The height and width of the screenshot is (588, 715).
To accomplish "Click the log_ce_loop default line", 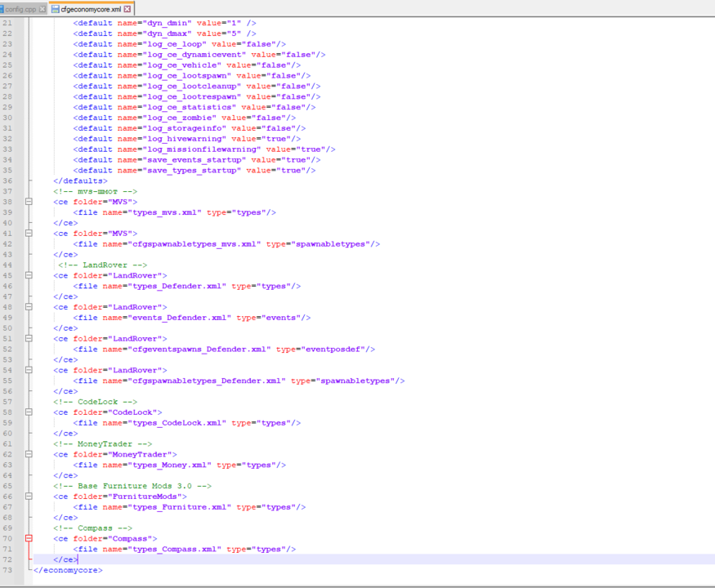I will tap(180, 44).
